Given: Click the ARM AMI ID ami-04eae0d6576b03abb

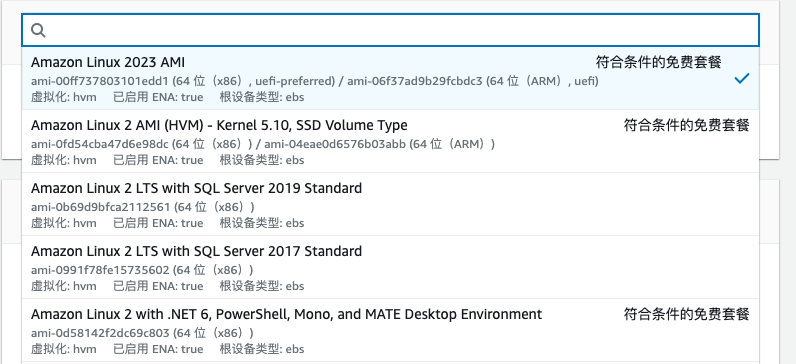Looking at the screenshot, I should coord(335,144).
